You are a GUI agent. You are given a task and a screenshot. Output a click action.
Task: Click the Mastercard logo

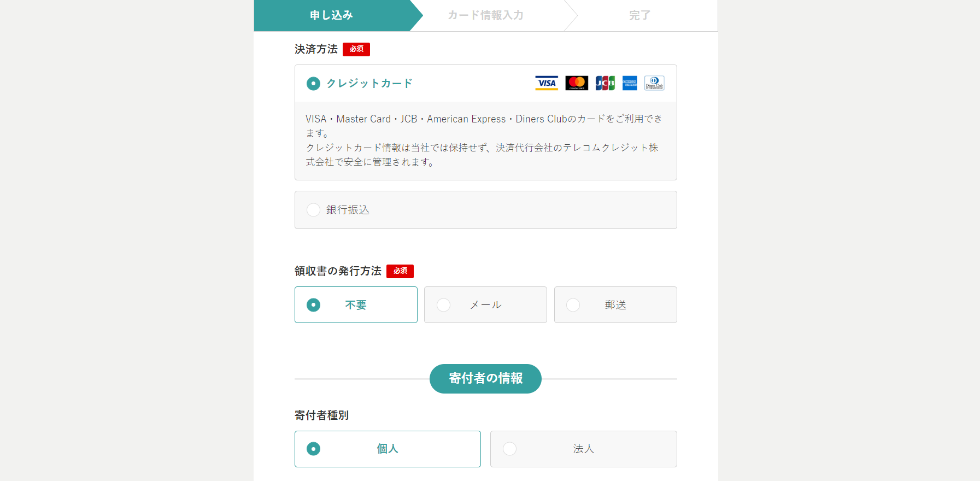(577, 83)
